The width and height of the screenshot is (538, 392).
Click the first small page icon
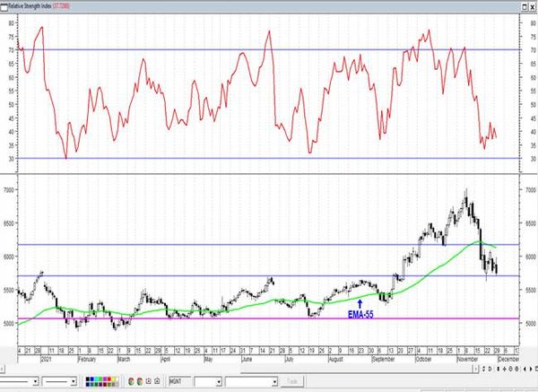pyautogui.click(x=149, y=381)
